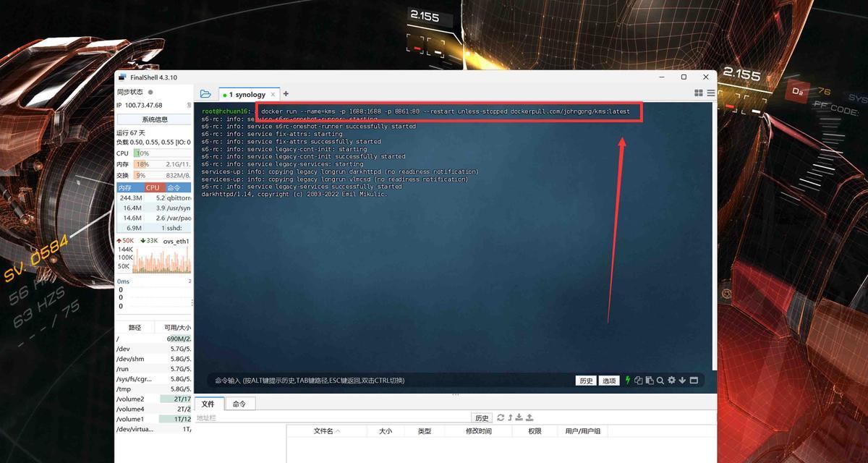Select the /var/pac process row
Screen dimensions: 868x463
pyautogui.click(x=154, y=218)
